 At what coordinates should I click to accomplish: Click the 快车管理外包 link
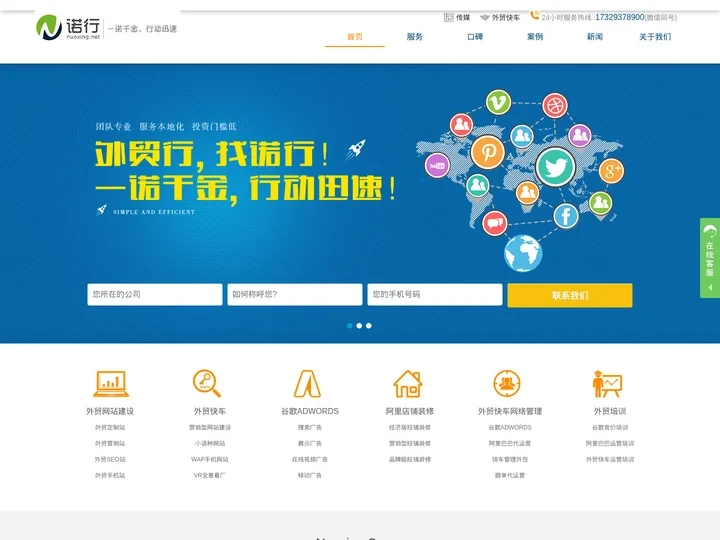pyautogui.click(x=510, y=459)
